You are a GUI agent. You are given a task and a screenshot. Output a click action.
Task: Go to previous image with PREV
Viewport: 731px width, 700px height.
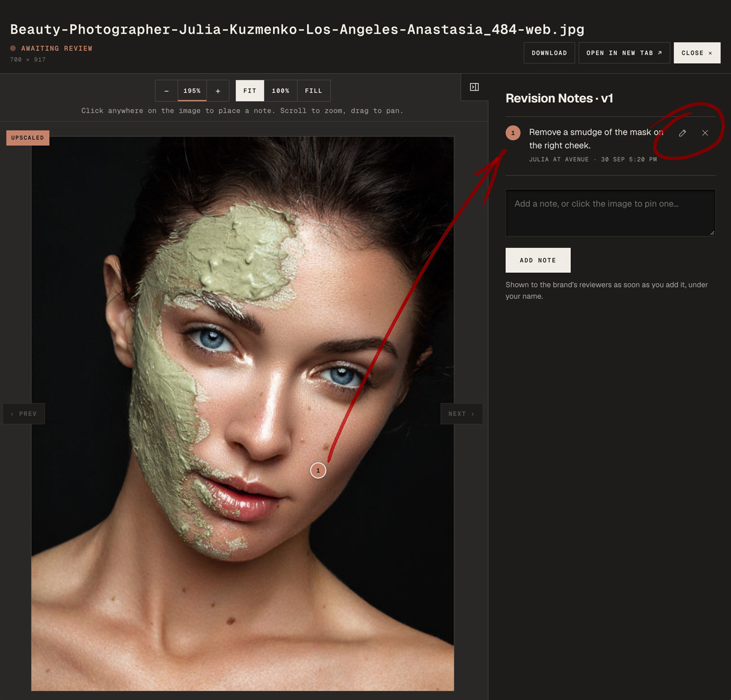tap(24, 414)
